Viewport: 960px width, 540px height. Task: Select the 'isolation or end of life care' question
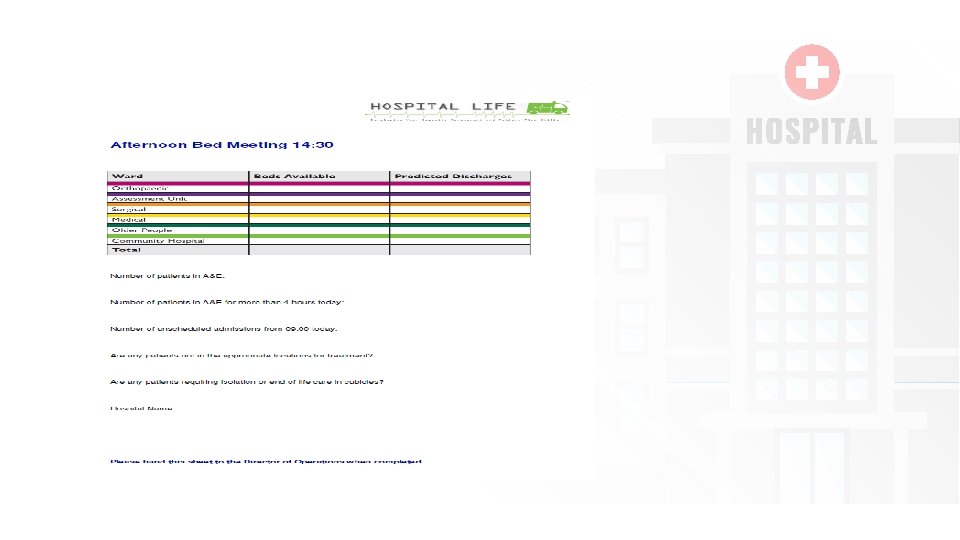pos(247,382)
